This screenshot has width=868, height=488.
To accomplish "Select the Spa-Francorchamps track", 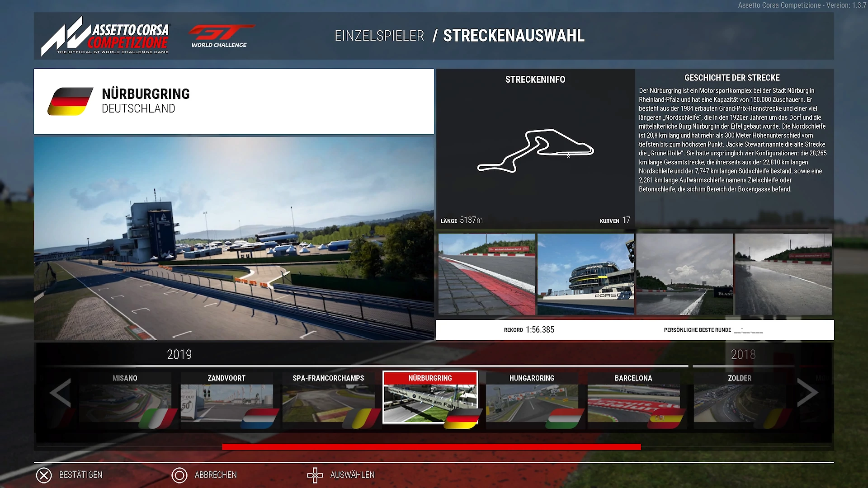I will (328, 398).
